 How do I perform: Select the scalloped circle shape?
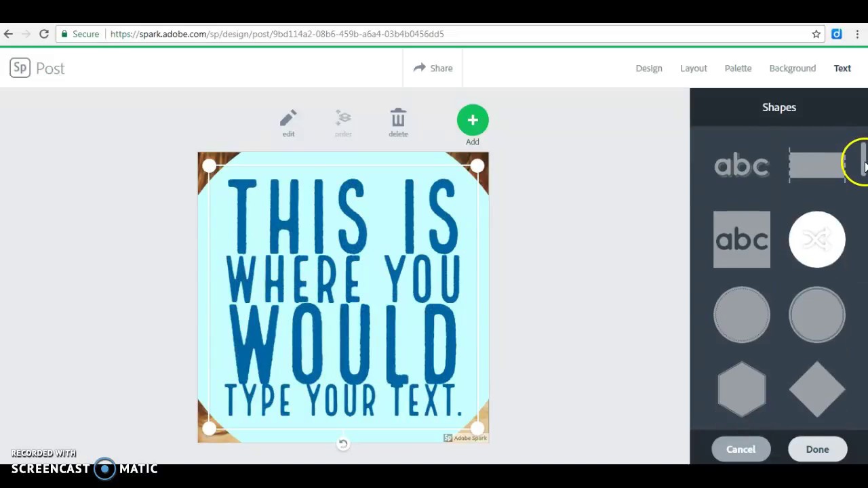[x=742, y=314]
